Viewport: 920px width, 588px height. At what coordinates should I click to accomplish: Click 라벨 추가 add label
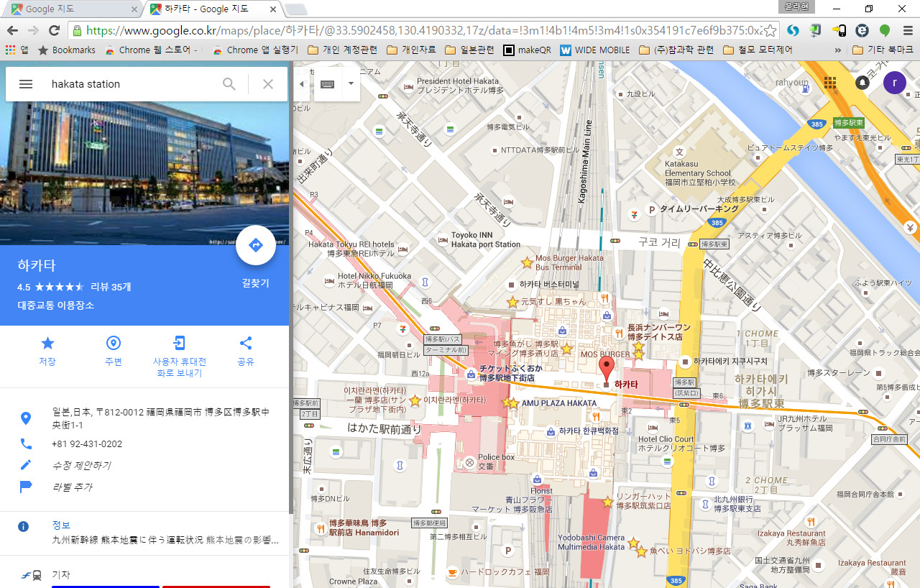pyautogui.click(x=72, y=487)
